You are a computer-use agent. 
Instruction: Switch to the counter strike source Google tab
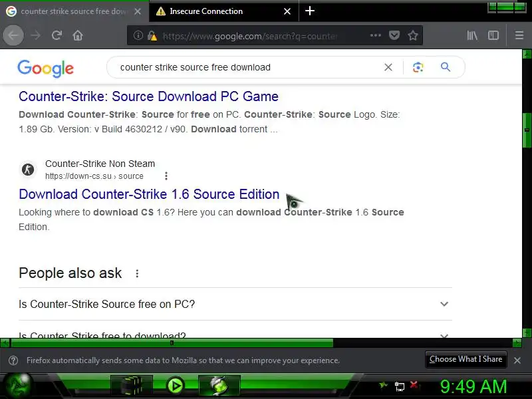click(x=74, y=11)
